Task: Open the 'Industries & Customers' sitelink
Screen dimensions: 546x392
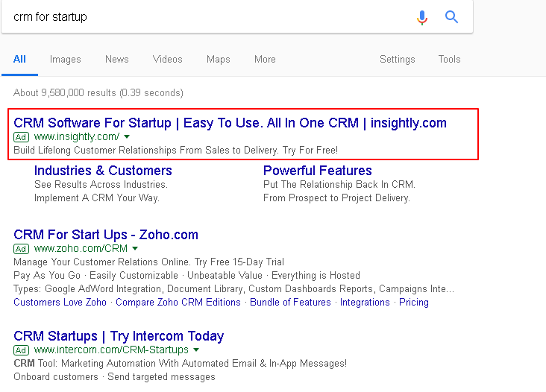Action: pyautogui.click(x=103, y=171)
